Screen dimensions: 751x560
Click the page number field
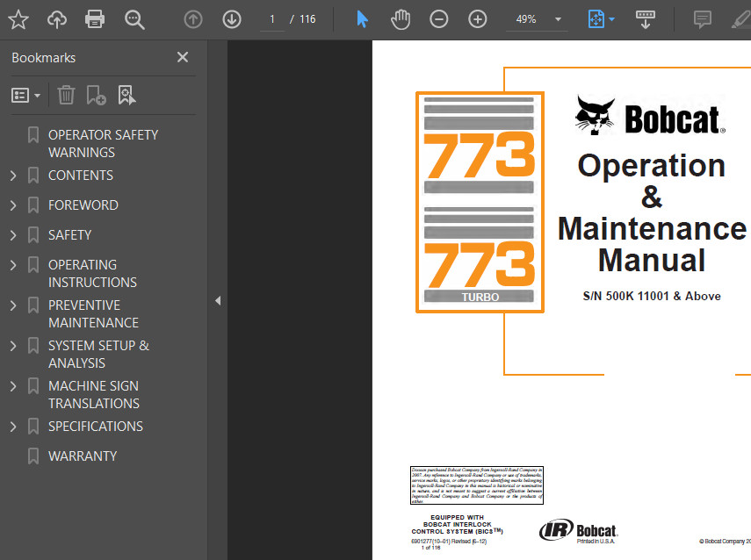coord(272,19)
